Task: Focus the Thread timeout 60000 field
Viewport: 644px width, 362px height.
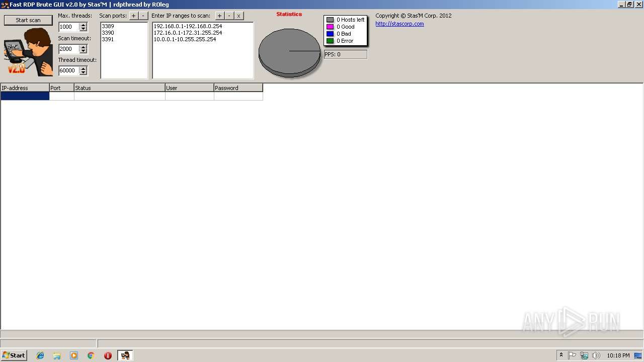Action: point(69,70)
